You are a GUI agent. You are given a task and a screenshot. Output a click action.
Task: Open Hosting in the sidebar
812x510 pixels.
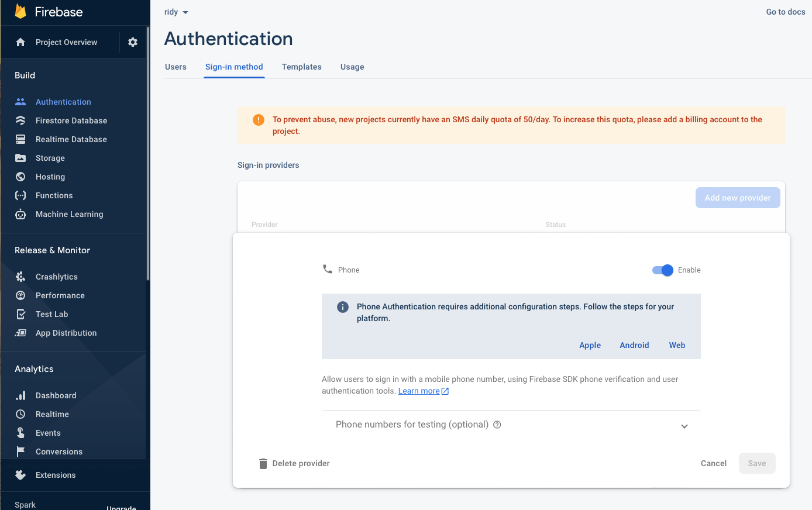(x=50, y=177)
